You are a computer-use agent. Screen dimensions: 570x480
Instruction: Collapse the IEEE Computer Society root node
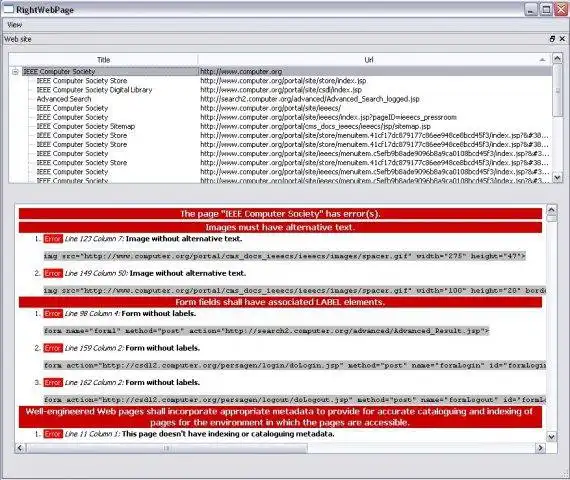pyautogui.click(x=15, y=72)
